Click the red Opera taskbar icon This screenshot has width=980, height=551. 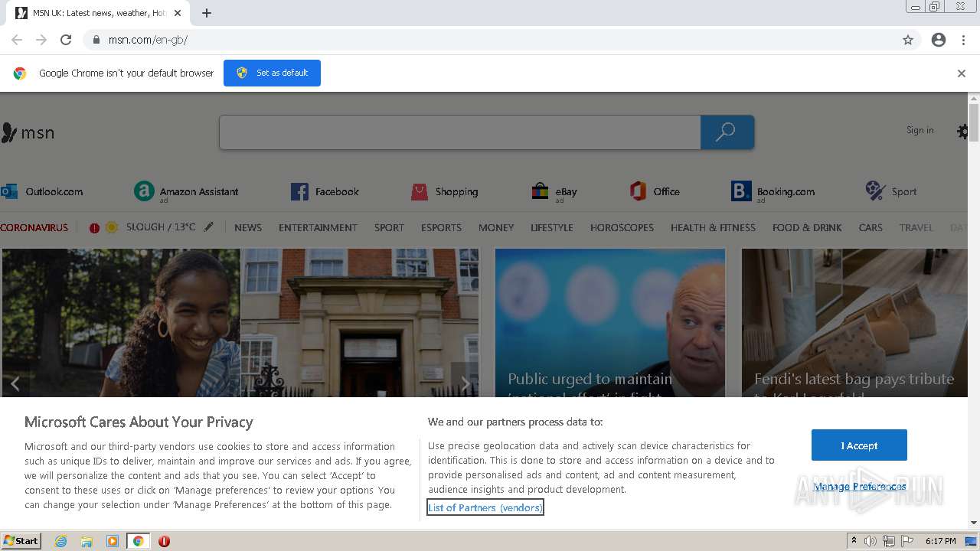164,541
